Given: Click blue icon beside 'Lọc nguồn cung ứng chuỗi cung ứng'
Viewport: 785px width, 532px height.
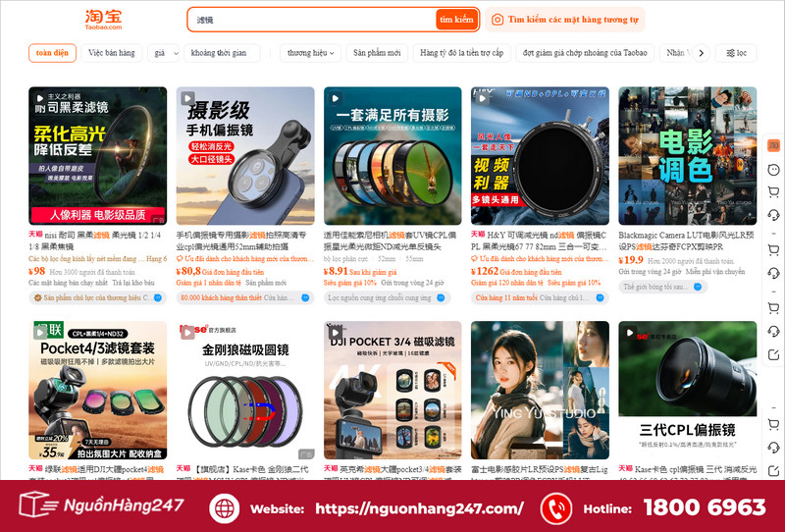Looking at the screenshot, I should click(x=441, y=297).
